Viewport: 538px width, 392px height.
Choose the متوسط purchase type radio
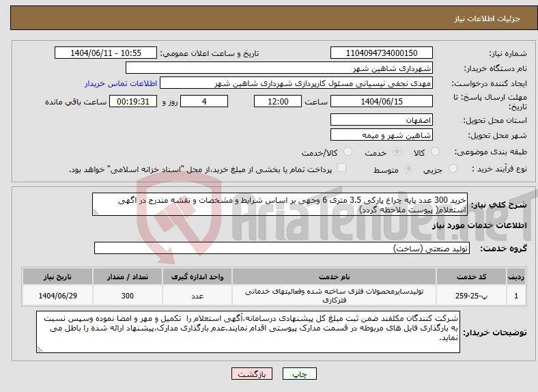[x=409, y=168]
